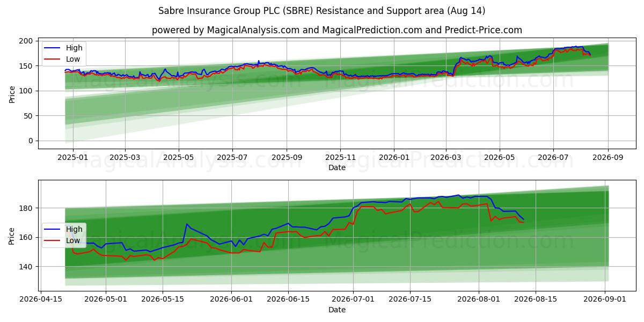Click the 2026-09-01 date tick on bottom chart
Screen dimensions: 644x322
coord(605,300)
